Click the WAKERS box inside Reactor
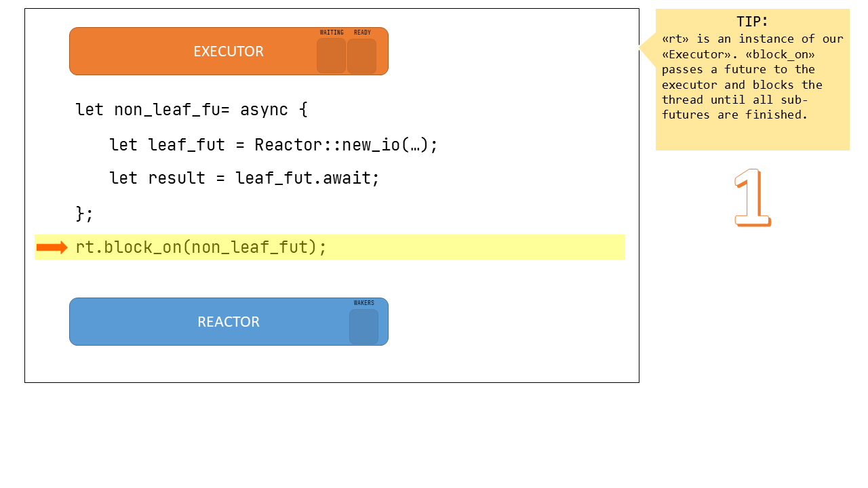 tap(363, 327)
